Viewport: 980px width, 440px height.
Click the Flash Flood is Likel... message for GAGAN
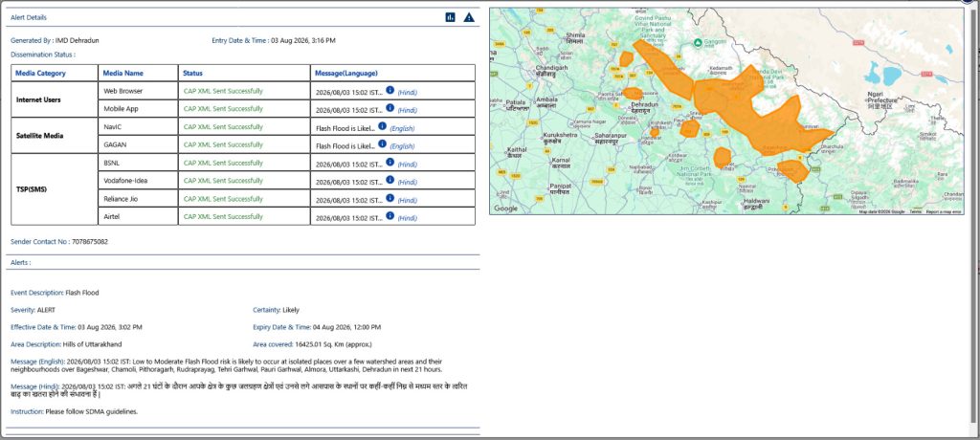pyautogui.click(x=345, y=146)
